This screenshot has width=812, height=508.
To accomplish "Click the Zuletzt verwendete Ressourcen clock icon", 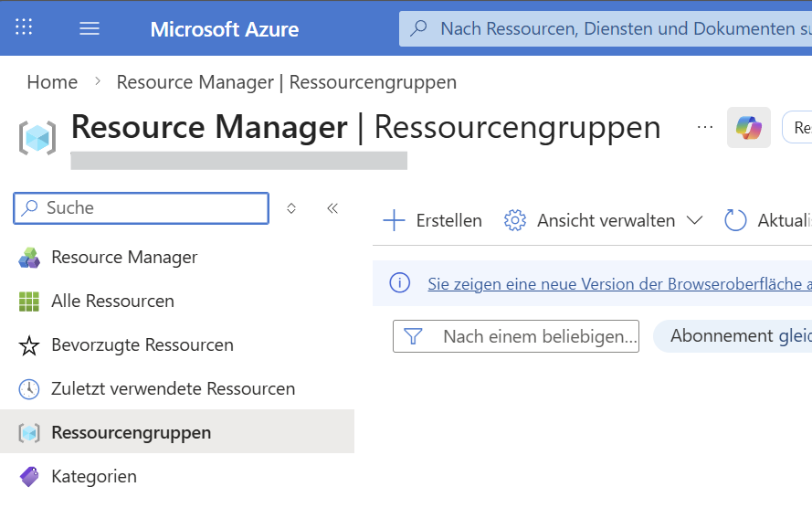I will point(29,389).
